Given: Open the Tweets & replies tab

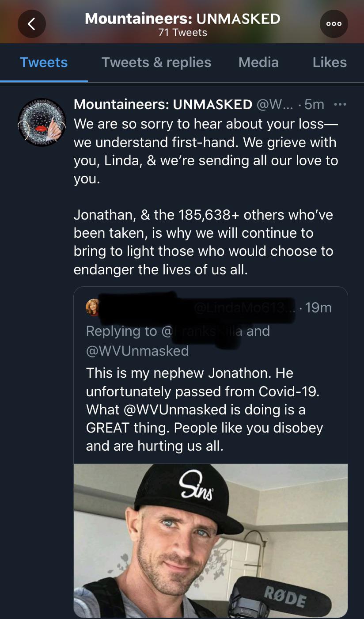Looking at the screenshot, I should point(156,62).
